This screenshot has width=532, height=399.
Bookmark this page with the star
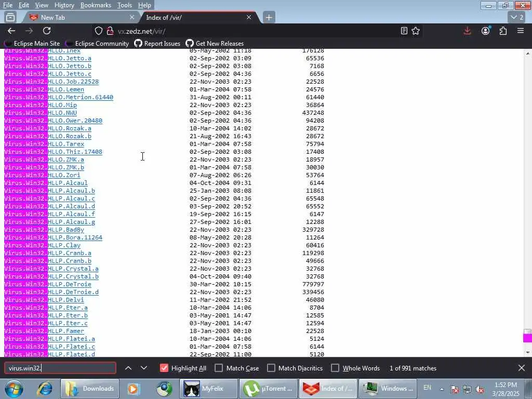coord(416,31)
